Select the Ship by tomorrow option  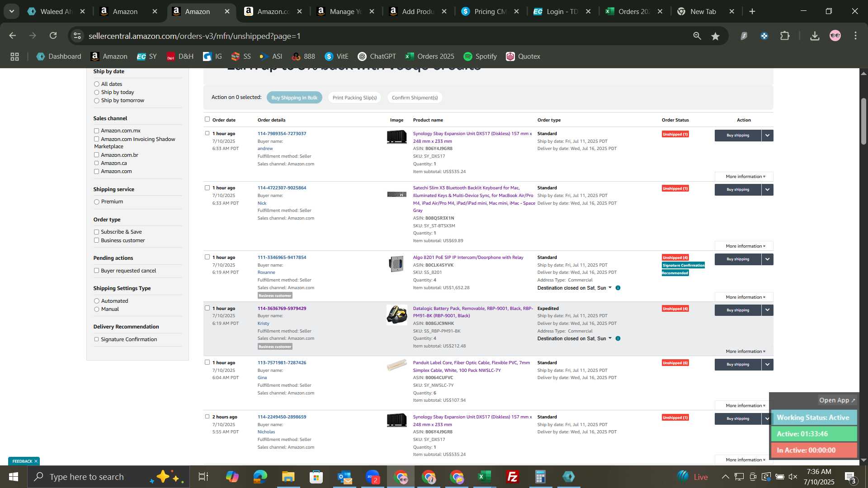pyautogui.click(x=97, y=101)
